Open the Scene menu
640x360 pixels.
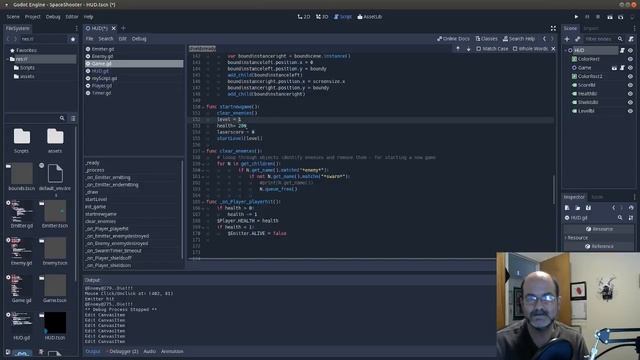13,17
